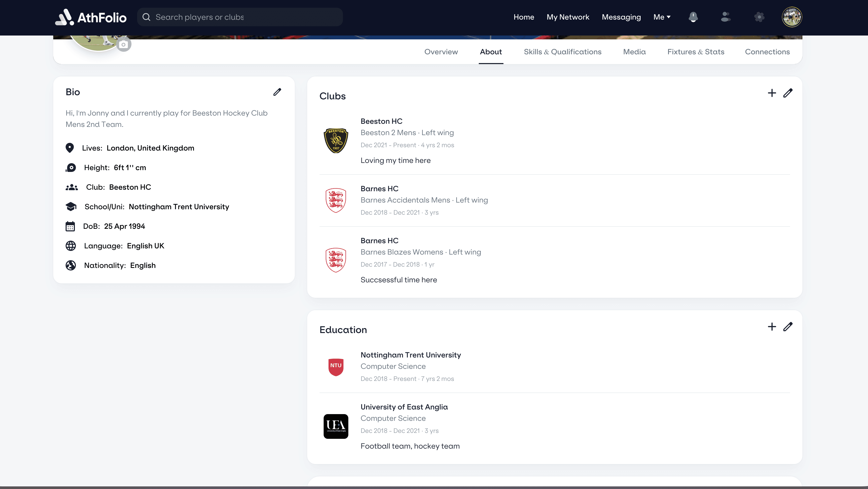Edit the Clubs section pencil icon
868x489 pixels.
point(788,93)
